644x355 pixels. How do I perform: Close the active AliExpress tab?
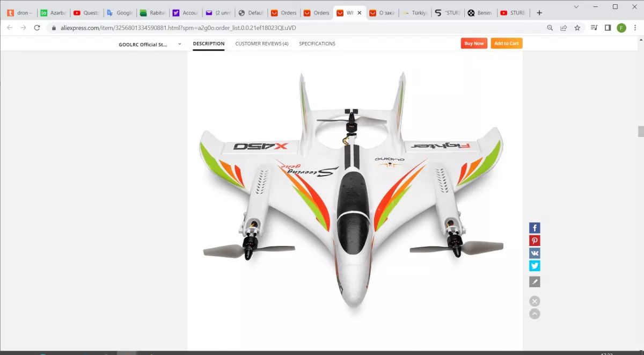click(361, 13)
